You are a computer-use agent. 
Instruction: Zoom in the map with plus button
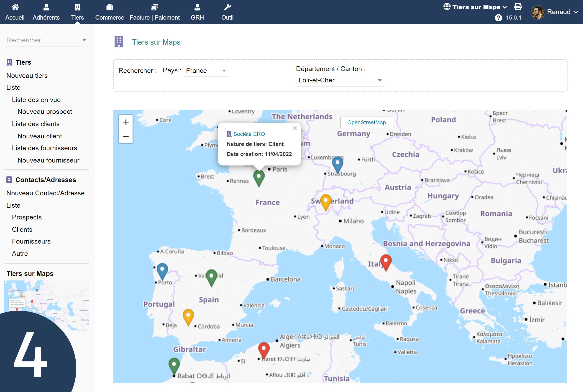126,122
